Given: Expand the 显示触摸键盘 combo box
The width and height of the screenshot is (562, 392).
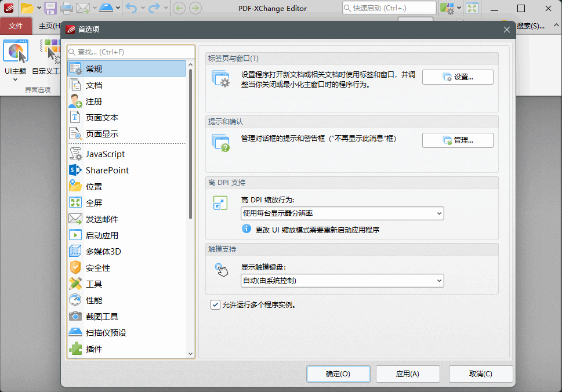Looking at the screenshot, I should click(342, 281).
